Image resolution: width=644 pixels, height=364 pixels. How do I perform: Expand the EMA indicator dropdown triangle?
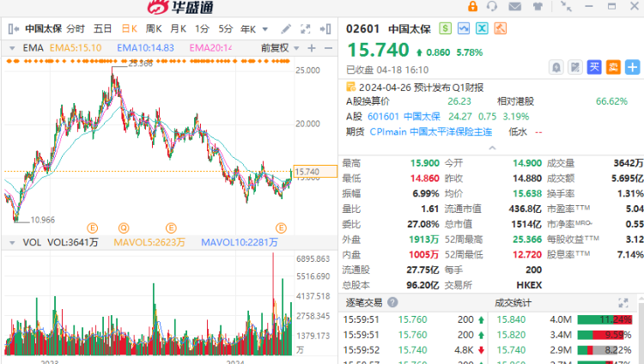tap(12, 48)
